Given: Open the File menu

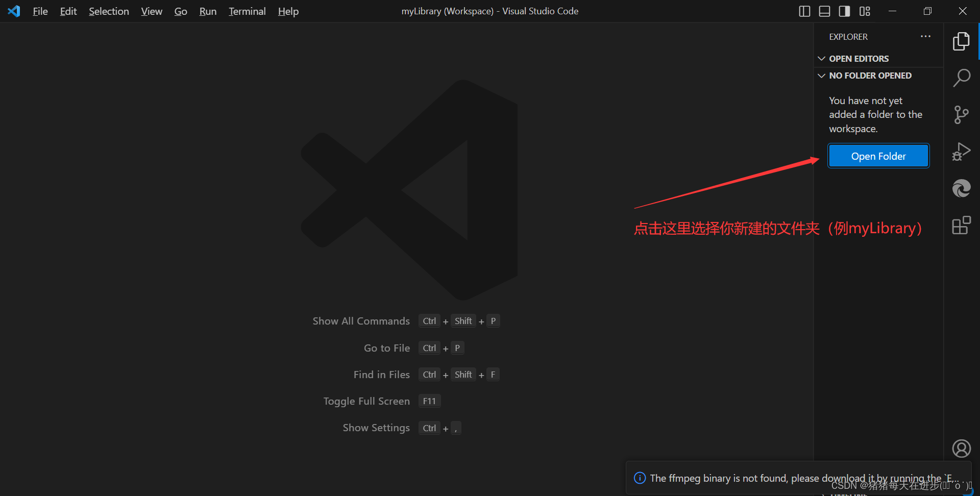Looking at the screenshot, I should (x=40, y=11).
